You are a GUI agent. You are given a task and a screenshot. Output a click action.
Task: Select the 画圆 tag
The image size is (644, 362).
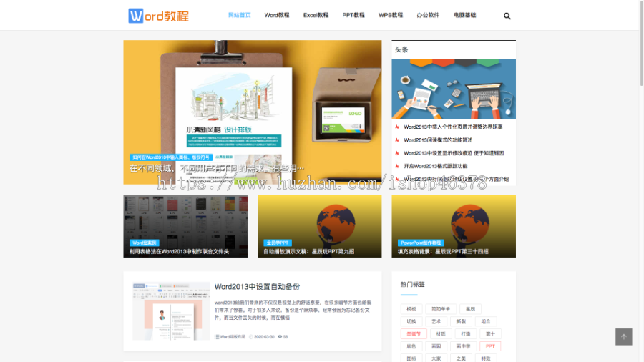coord(436,346)
